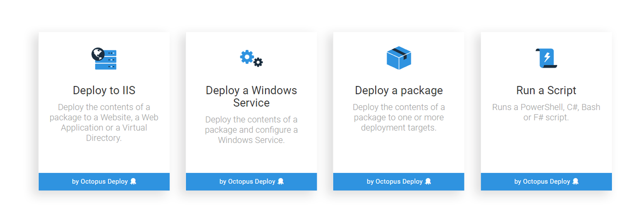Image resolution: width=644 pixels, height=223 pixels.
Task: Click the Deploy to IIS server globe icon
Action: (x=104, y=59)
